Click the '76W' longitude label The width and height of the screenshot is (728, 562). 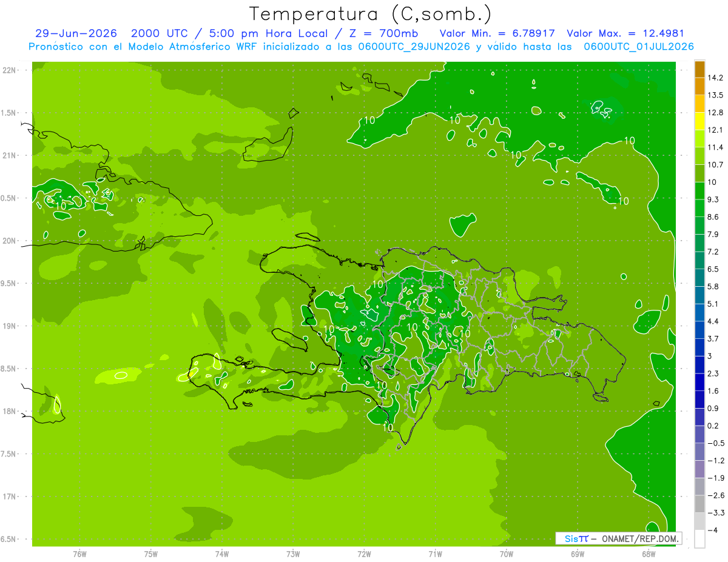pyautogui.click(x=79, y=554)
